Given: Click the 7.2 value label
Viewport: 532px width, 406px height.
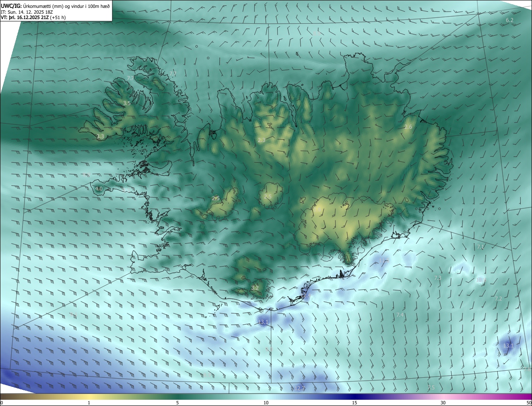Looking at the screenshot, I should (x=498, y=298).
